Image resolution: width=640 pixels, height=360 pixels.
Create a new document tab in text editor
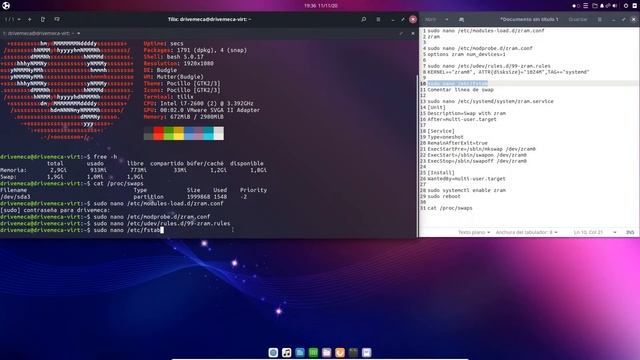461,19
